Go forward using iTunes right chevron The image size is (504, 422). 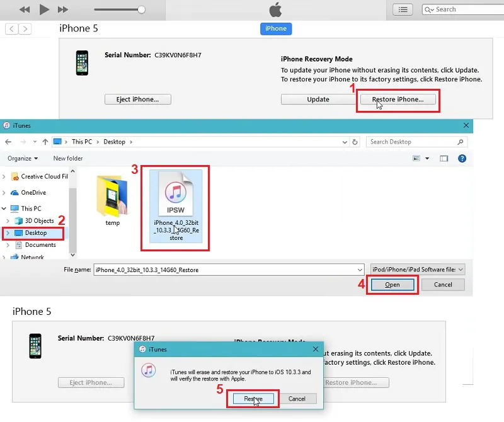(25, 29)
